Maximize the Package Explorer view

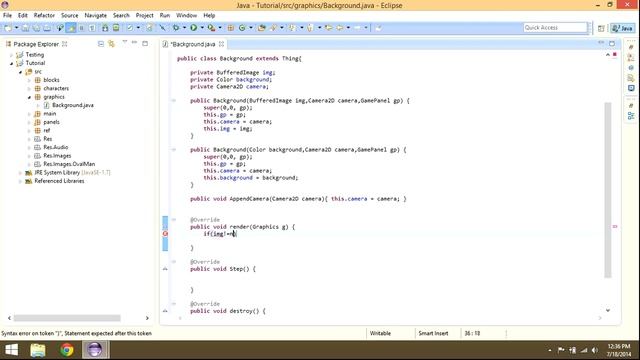point(145,43)
